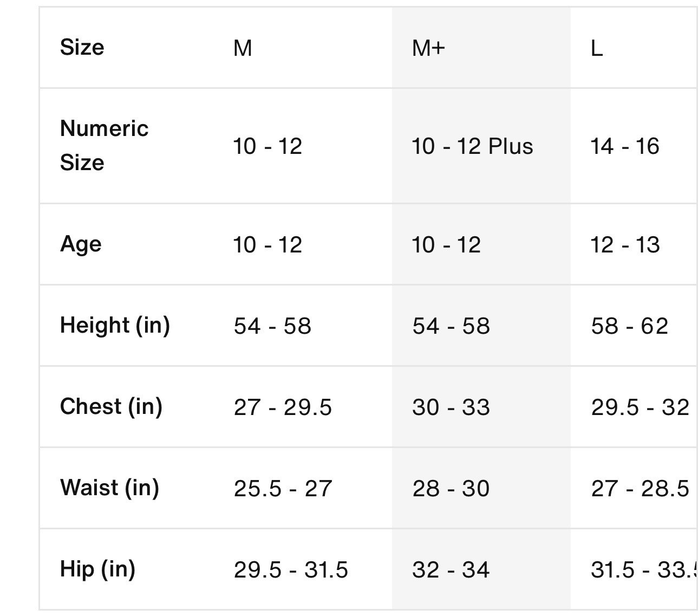
Task: Click the "29.5 - 31.5" hip cell
Action: tap(291, 570)
